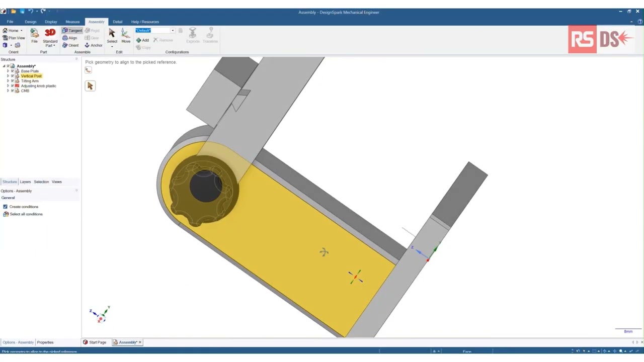
Task: Switch to the Design ribbon tab
Action: coord(30,22)
